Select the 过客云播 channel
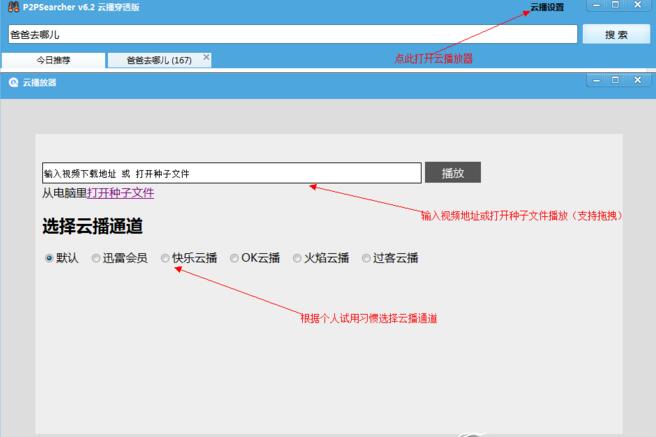The height and width of the screenshot is (437, 656). 366,258
